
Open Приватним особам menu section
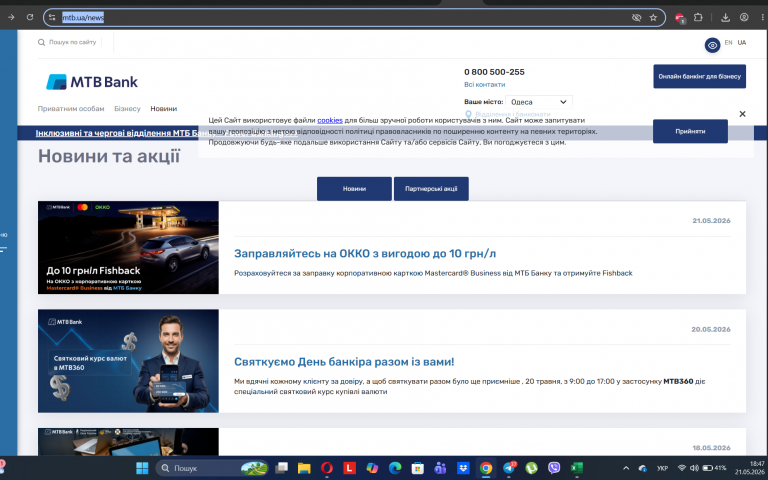[71, 109]
